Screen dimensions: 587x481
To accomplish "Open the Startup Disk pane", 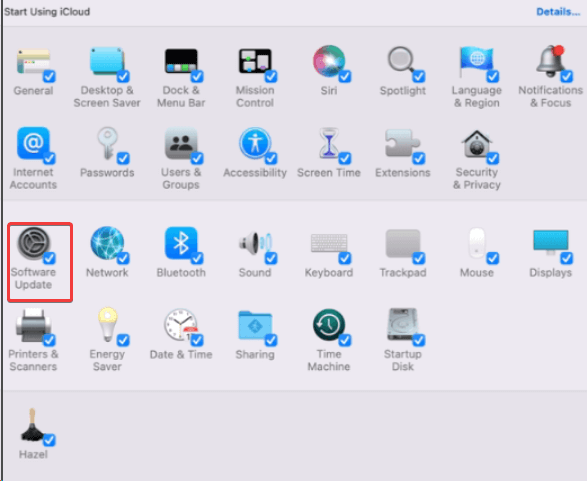I will point(402,325).
